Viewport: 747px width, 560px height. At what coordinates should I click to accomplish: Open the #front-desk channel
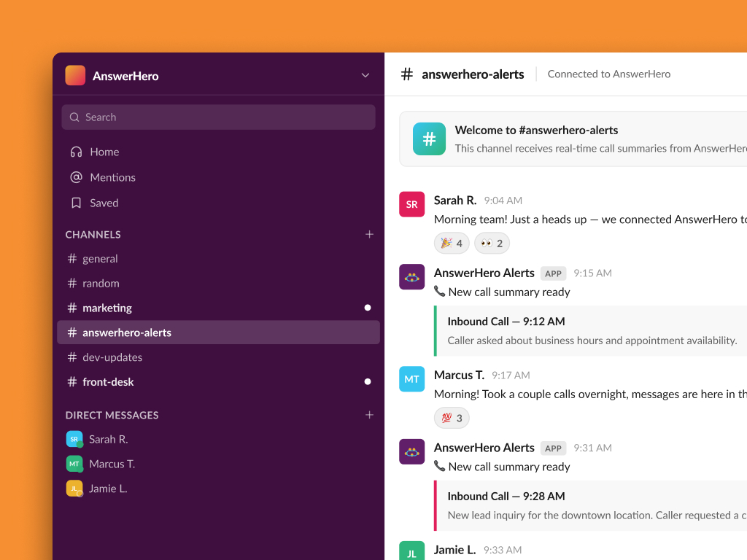[x=218, y=382]
